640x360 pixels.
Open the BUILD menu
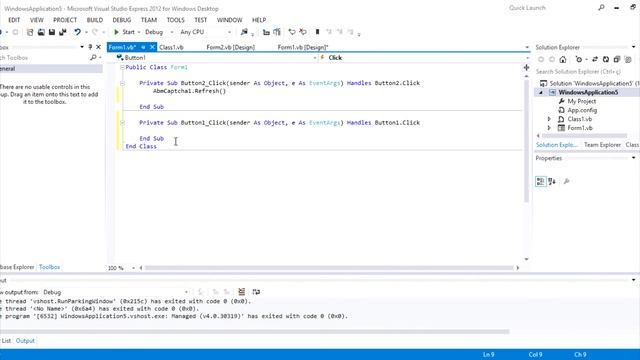pos(95,20)
